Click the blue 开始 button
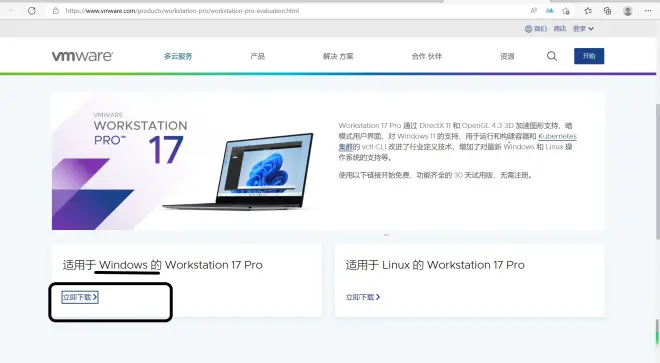The height and width of the screenshot is (363, 660). [x=589, y=56]
